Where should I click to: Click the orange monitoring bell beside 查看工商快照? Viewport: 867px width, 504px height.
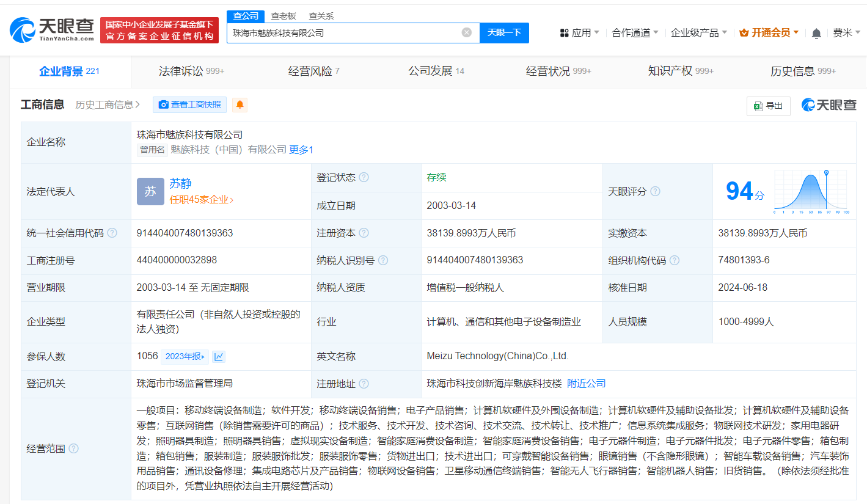pyautogui.click(x=239, y=104)
